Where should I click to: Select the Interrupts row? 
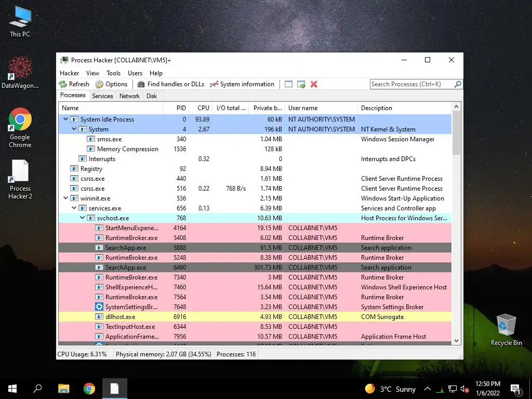tap(255, 159)
